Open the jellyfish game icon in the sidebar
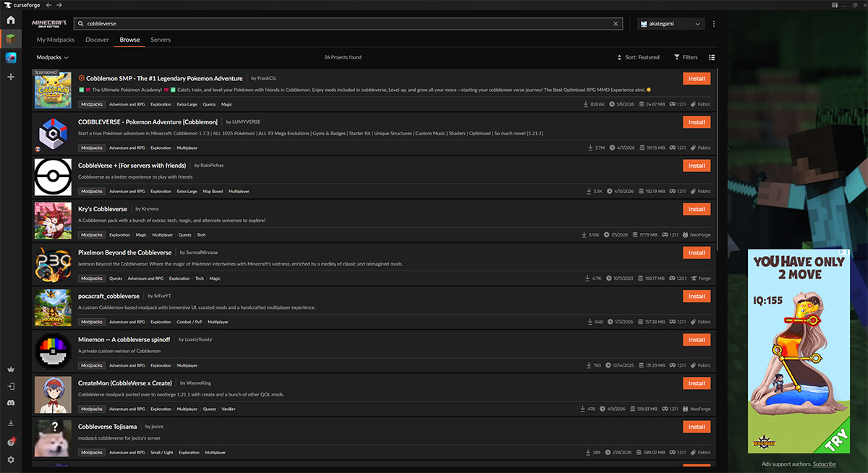This screenshot has width=868, height=473. (11, 58)
